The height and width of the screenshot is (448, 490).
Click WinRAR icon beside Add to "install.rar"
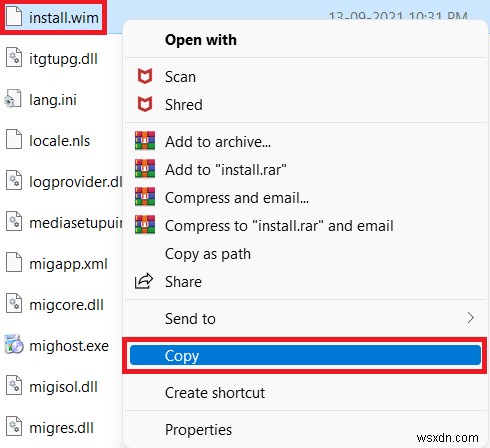pos(145,168)
